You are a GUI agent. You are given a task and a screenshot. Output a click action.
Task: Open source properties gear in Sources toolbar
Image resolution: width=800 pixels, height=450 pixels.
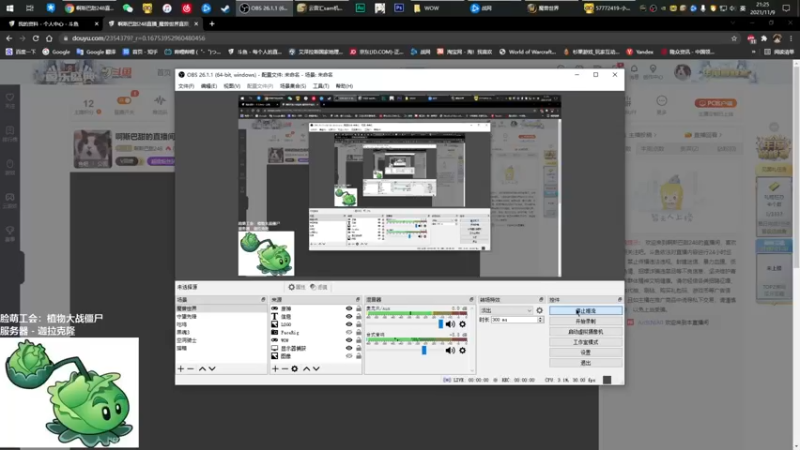tap(294, 368)
